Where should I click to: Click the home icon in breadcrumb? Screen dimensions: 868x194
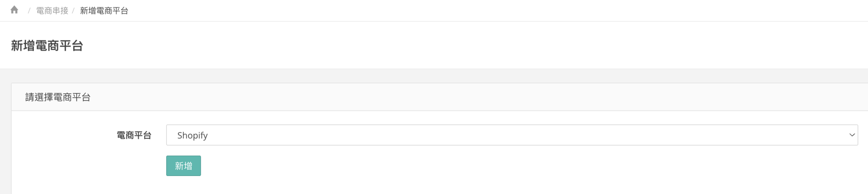point(14,10)
